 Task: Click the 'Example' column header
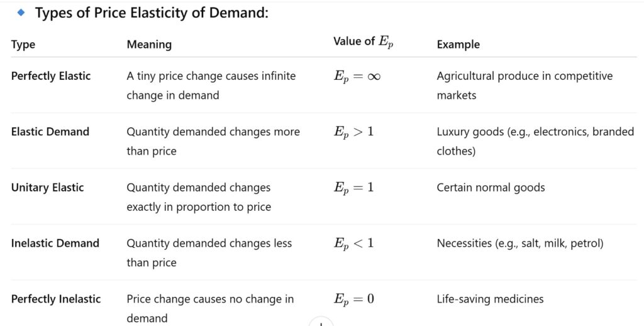coord(458,44)
